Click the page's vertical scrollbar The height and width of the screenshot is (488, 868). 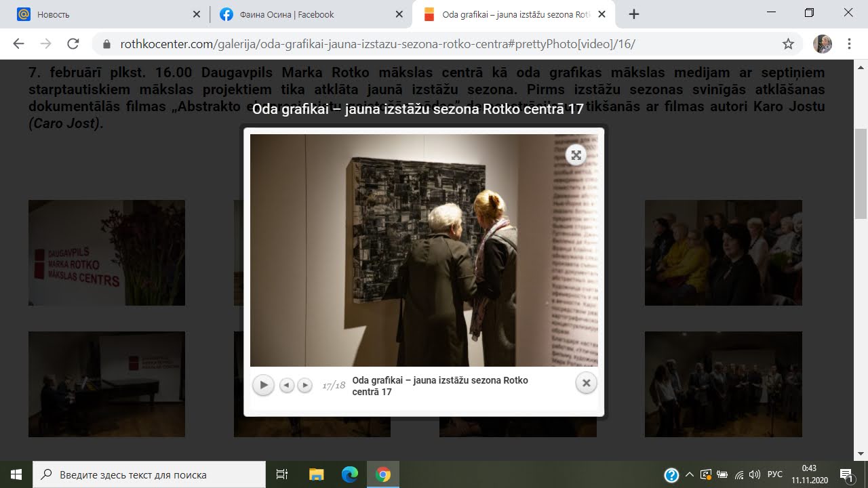pos(861,174)
